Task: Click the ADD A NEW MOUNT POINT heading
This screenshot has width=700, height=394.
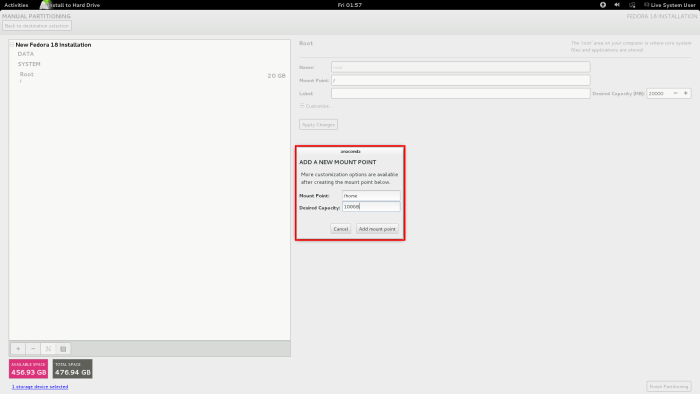Action: tap(338, 162)
